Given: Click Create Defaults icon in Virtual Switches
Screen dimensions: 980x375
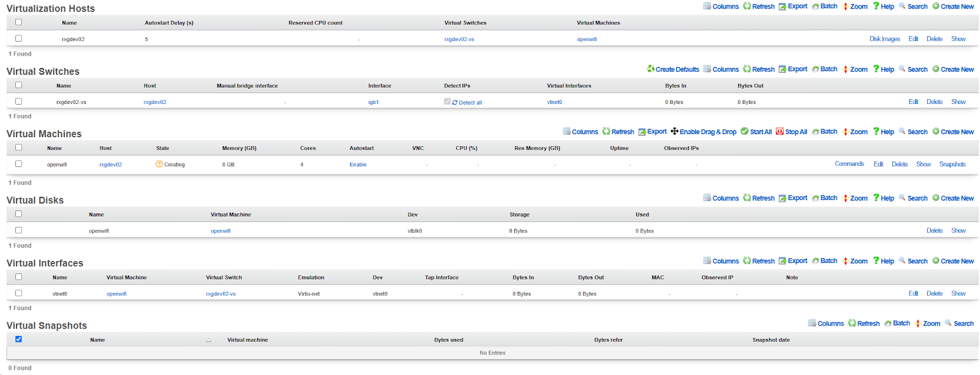Looking at the screenshot, I should [651, 69].
